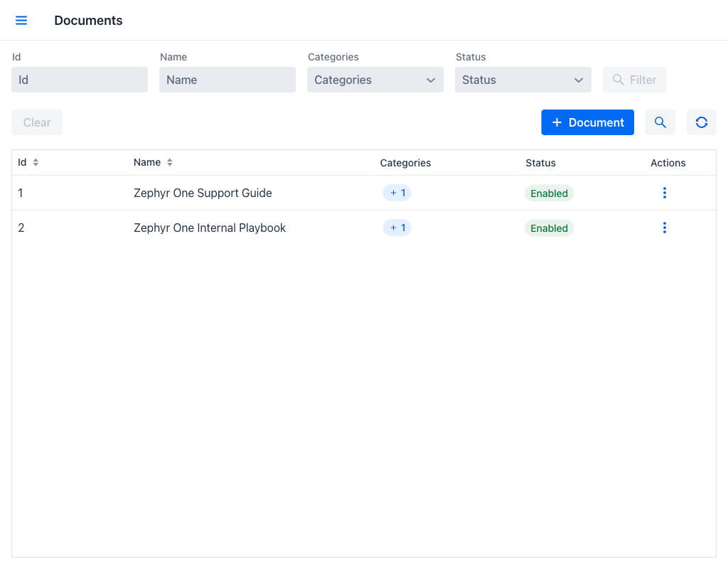Click the Actions column header
This screenshot has width=728, height=569.
[x=668, y=163]
